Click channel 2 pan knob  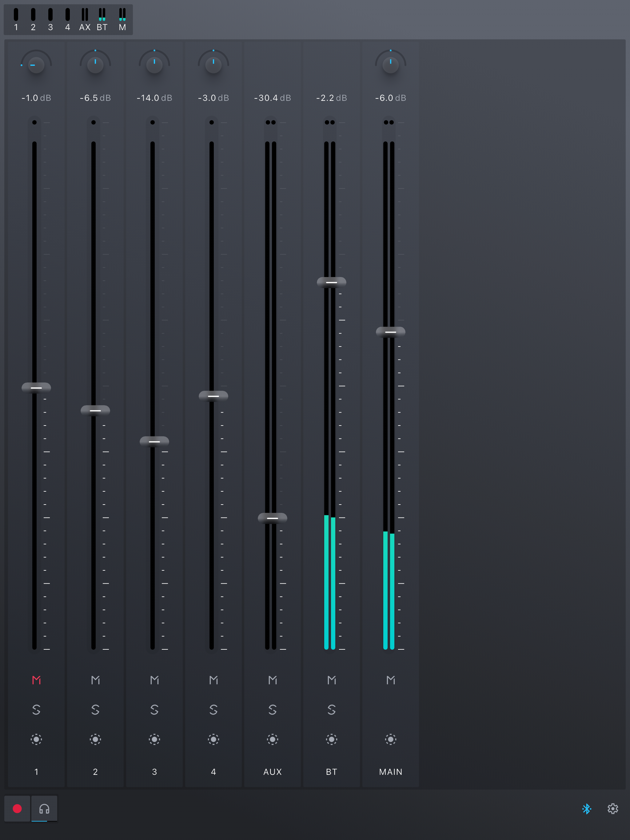tap(95, 65)
